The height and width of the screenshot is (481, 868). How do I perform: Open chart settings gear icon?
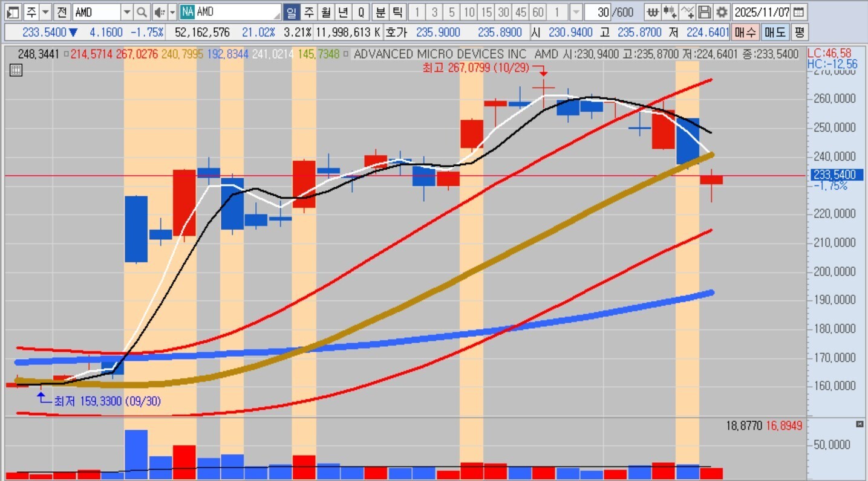click(722, 11)
